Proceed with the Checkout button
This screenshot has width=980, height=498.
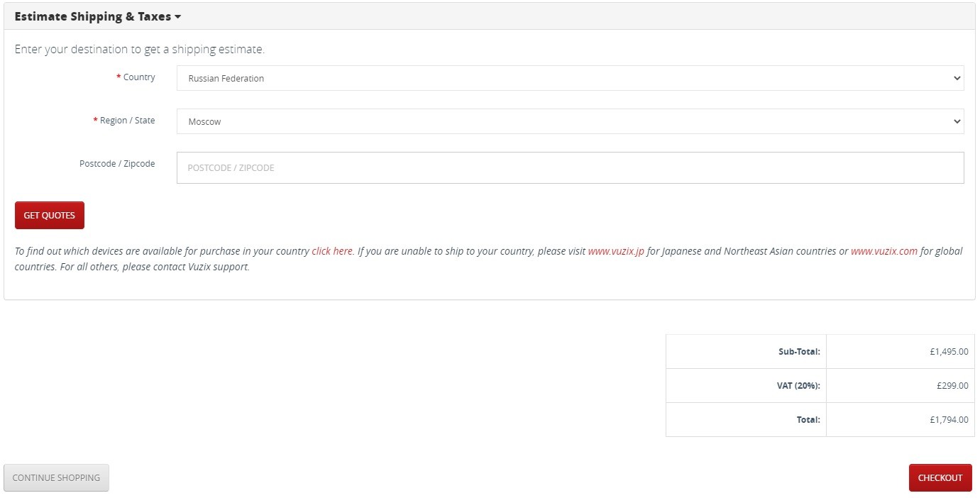(x=940, y=477)
